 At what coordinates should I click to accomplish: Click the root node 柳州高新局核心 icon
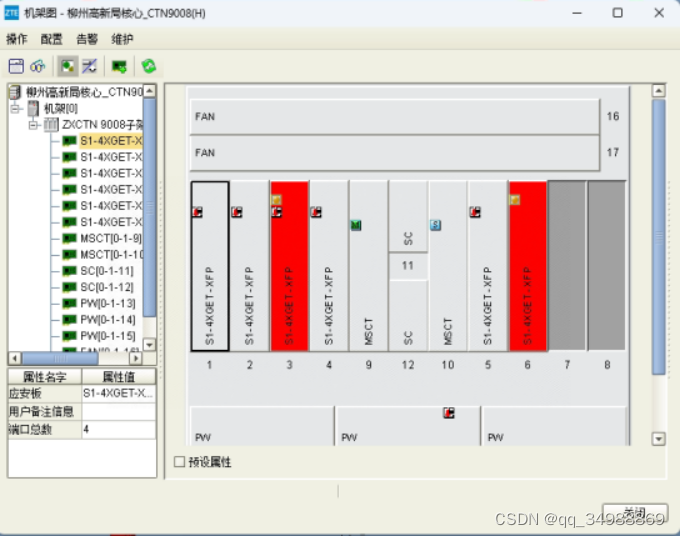(x=15, y=92)
